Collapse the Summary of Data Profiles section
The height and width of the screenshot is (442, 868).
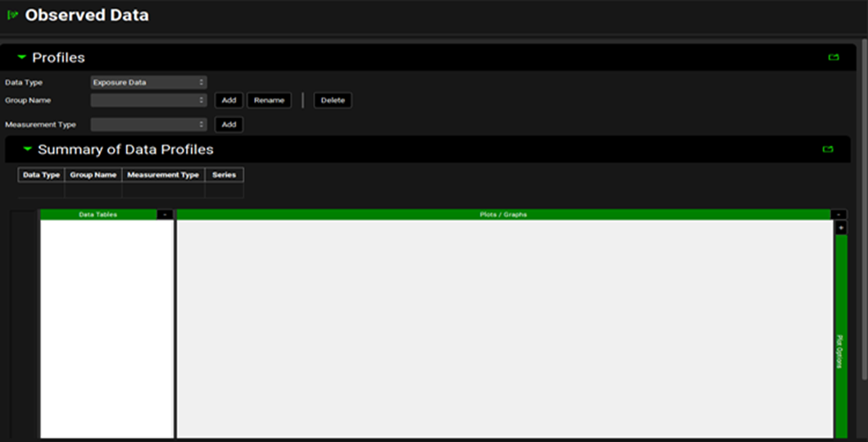27,149
